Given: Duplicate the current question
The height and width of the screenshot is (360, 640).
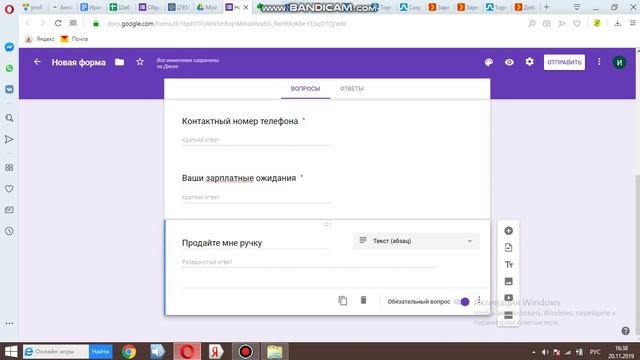Looking at the screenshot, I should [342, 301].
